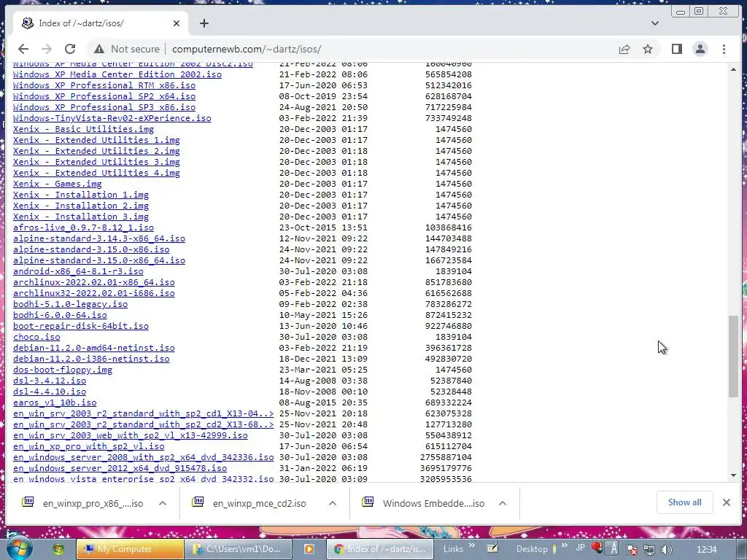Viewport: 747px width, 560px height.
Task: Open Windows_XP_Professional_SP3_x86.iso link
Action: point(104,107)
